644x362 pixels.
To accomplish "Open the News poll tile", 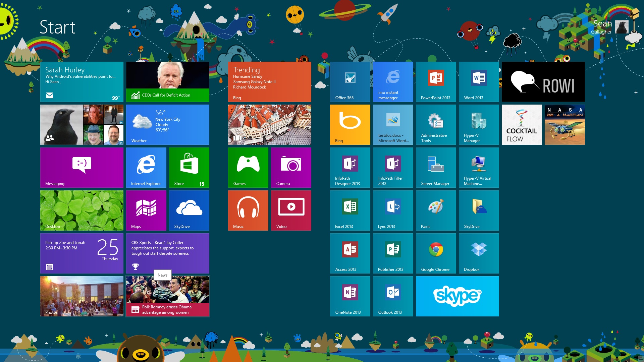I will (x=168, y=297).
